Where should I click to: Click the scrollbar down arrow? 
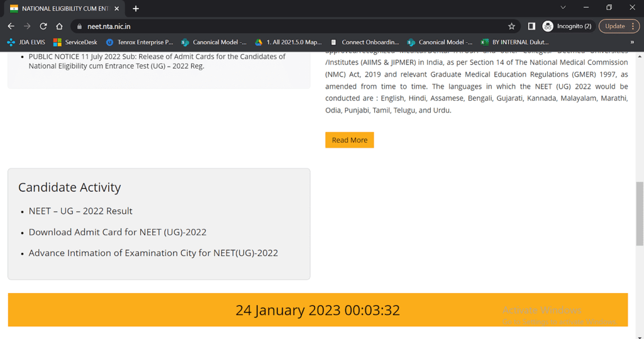[640, 336]
